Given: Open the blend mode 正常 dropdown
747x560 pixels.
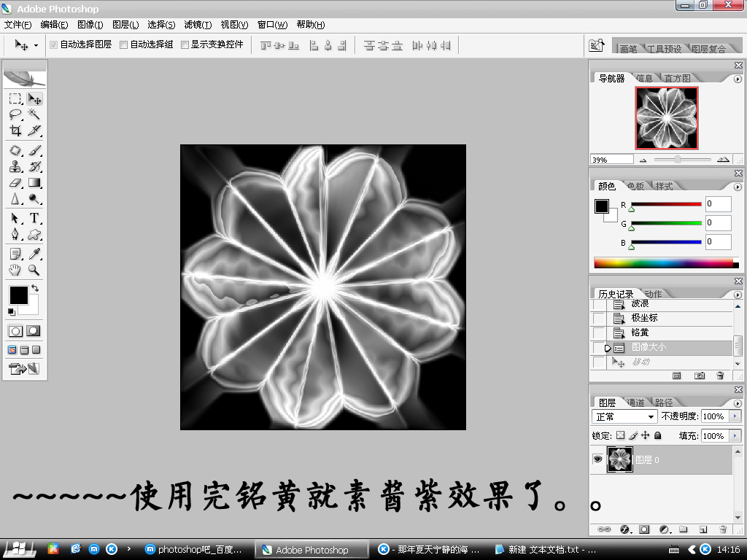Looking at the screenshot, I should tap(624, 417).
